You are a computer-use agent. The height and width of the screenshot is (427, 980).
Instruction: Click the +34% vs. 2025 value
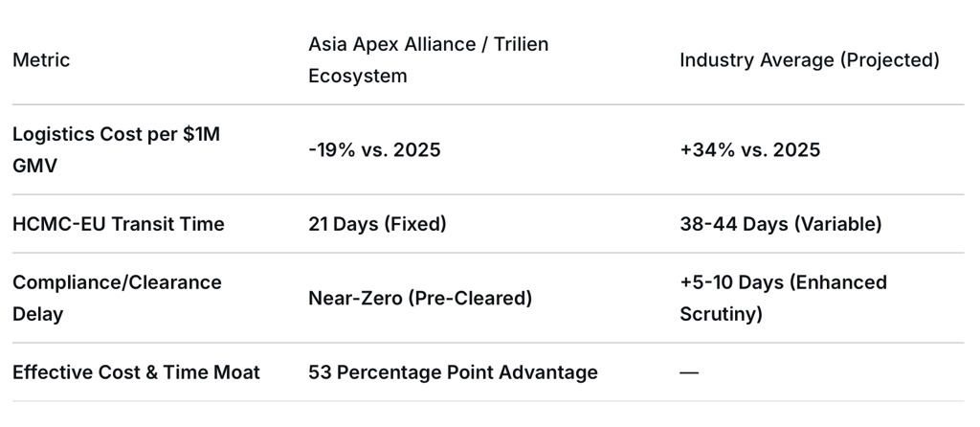749,149
